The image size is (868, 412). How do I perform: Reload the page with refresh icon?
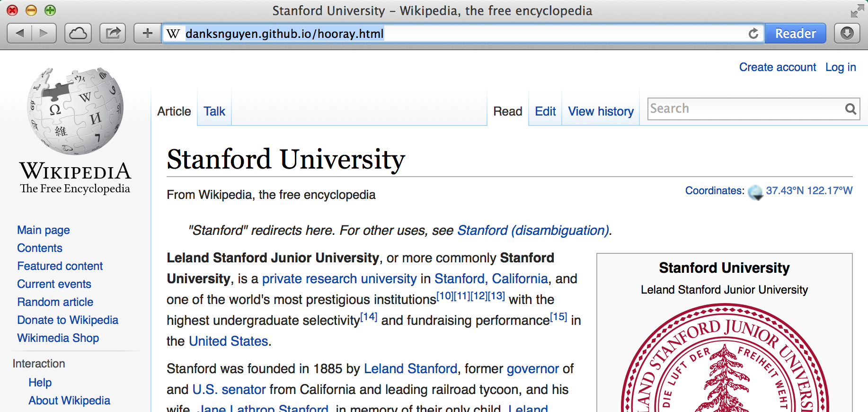753,34
